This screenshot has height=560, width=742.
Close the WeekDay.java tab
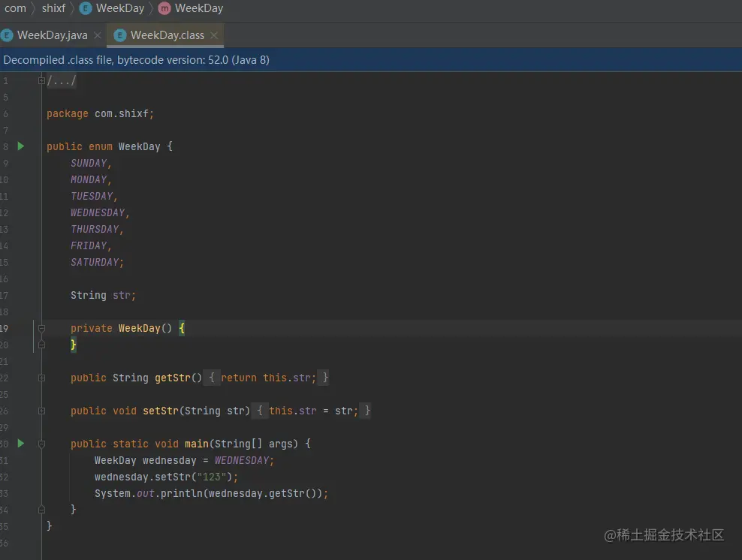pyautogui.click(x=98, y=35)
